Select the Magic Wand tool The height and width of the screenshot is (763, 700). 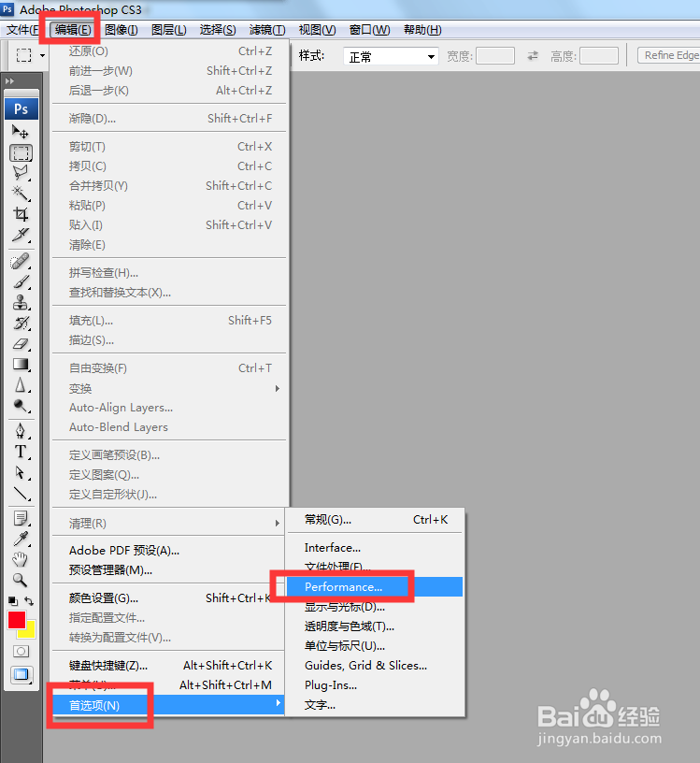(x=21, y=194)
